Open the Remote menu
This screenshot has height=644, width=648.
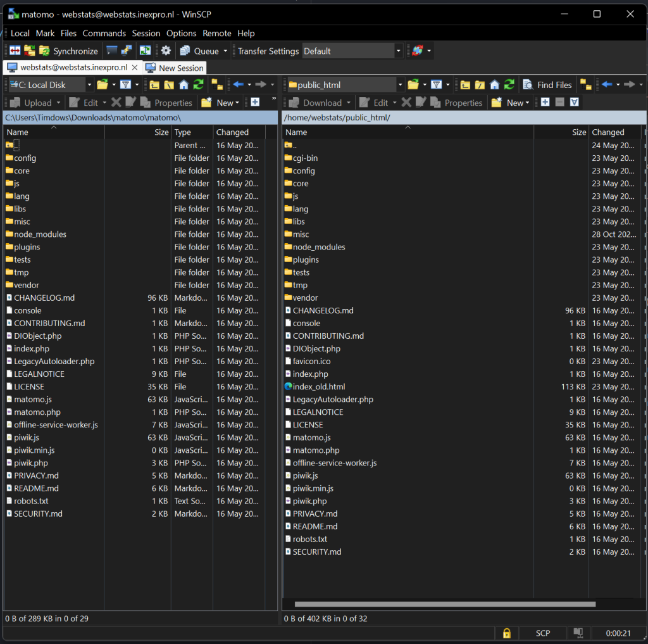pyautogui.click(x=216, y=33)
